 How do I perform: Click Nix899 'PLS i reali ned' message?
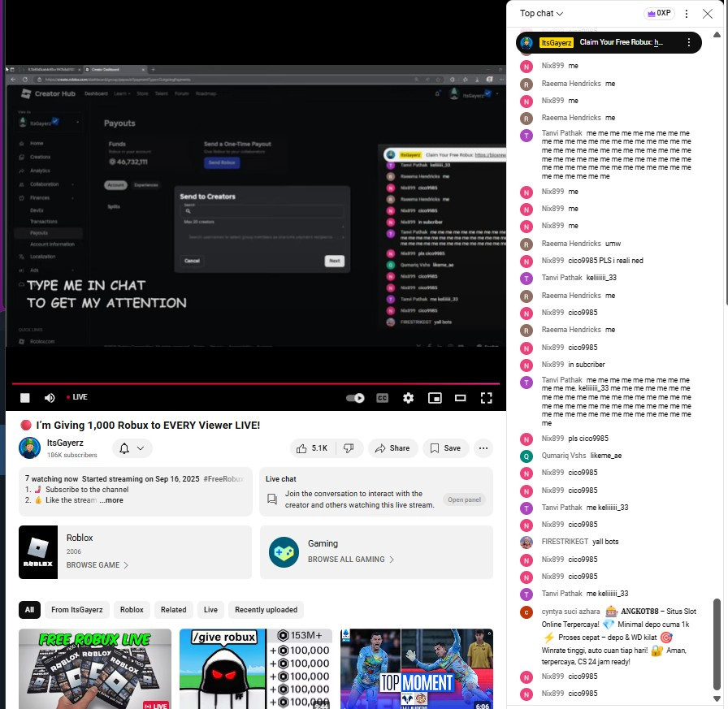pyautogui.click(x=605, y=261)
